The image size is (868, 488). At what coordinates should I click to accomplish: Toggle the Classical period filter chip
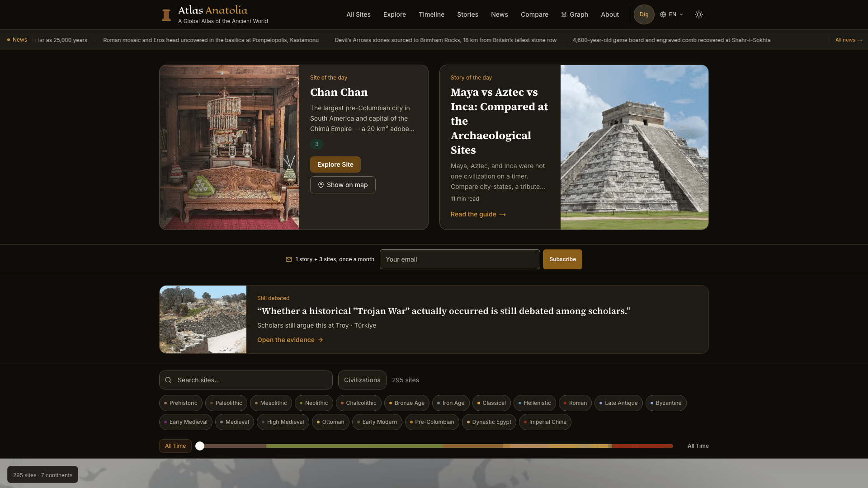pyautogui.click(x=491, y=403)
